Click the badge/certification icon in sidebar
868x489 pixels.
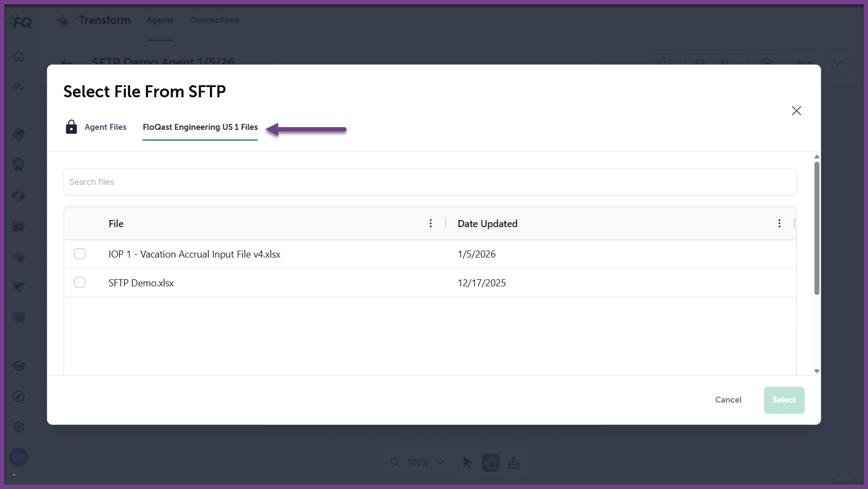click(18, 164)
